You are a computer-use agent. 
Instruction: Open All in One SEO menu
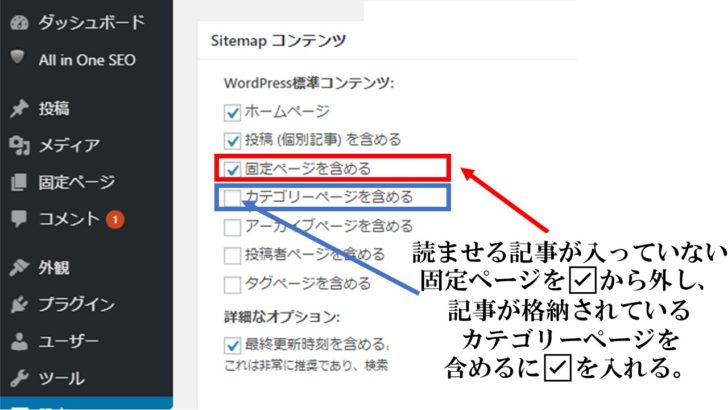[x=86, y=59]
